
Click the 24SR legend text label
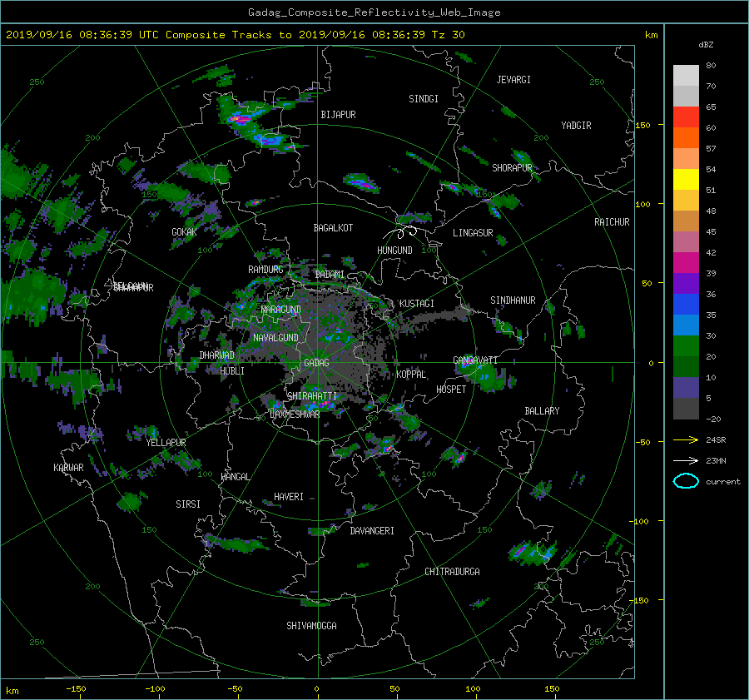pyautogui.click(x=716, y=440)
